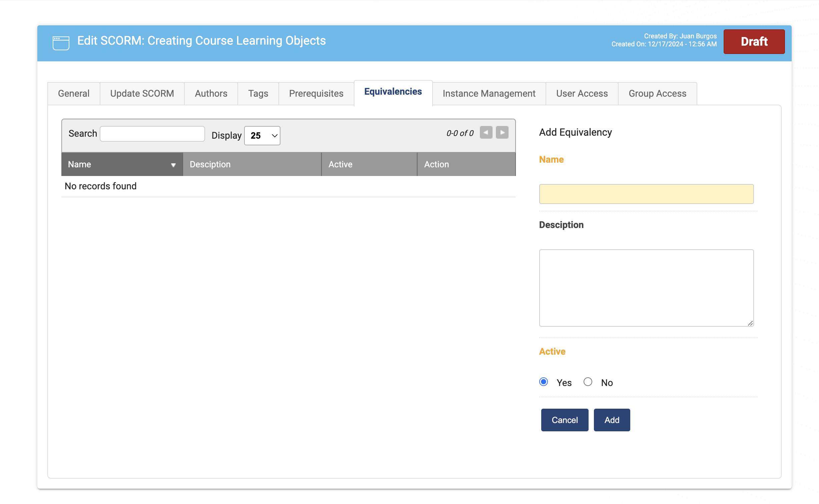Select the Equivalencies tab

(x=393, y=92)
